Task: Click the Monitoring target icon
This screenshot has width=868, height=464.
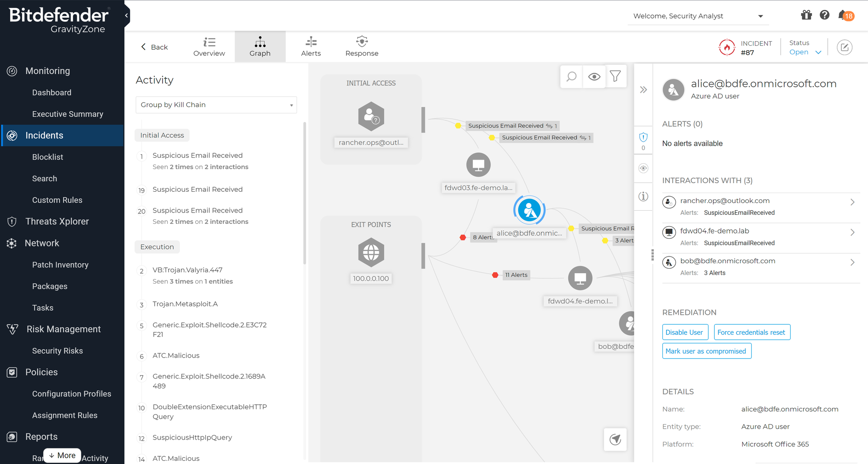Action: point(12,71)
